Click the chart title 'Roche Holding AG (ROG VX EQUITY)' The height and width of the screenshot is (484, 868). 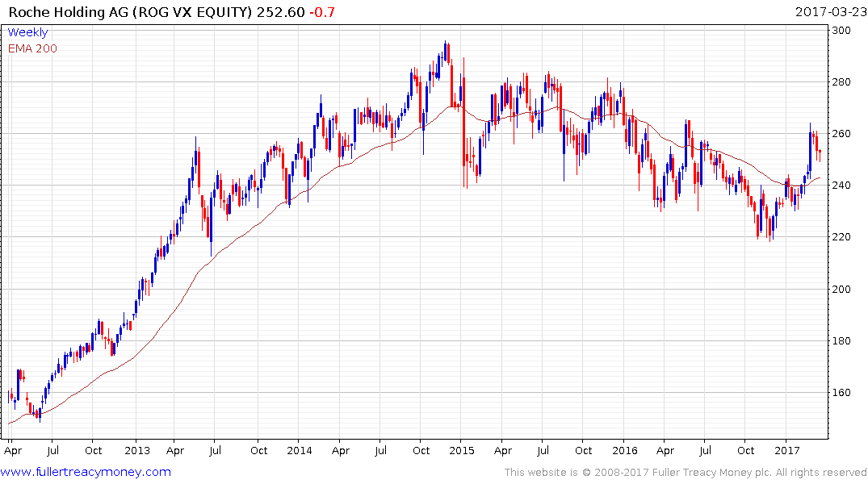(130, 12)
